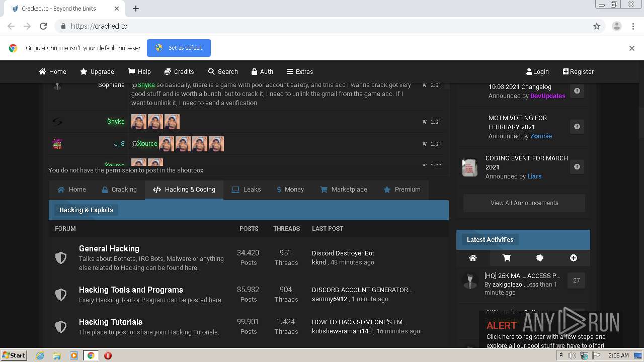Click the volume icon in system tray

pyautogui.click(x=572, y=355)
